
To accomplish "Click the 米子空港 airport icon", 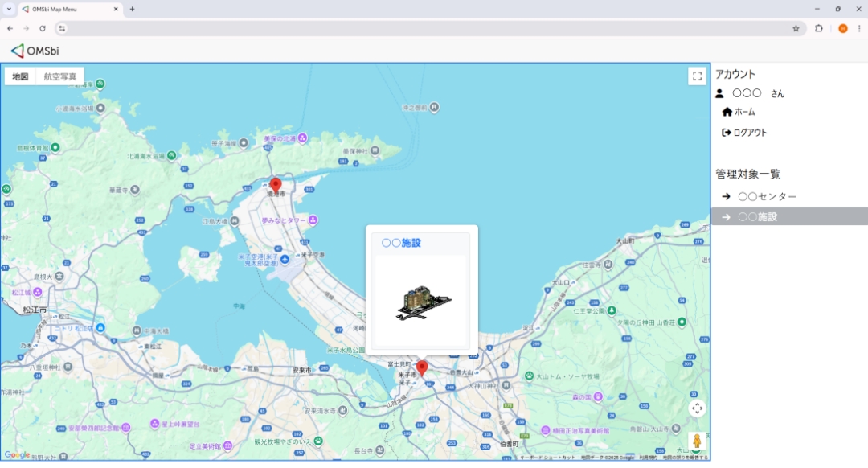I will [285, 259].
